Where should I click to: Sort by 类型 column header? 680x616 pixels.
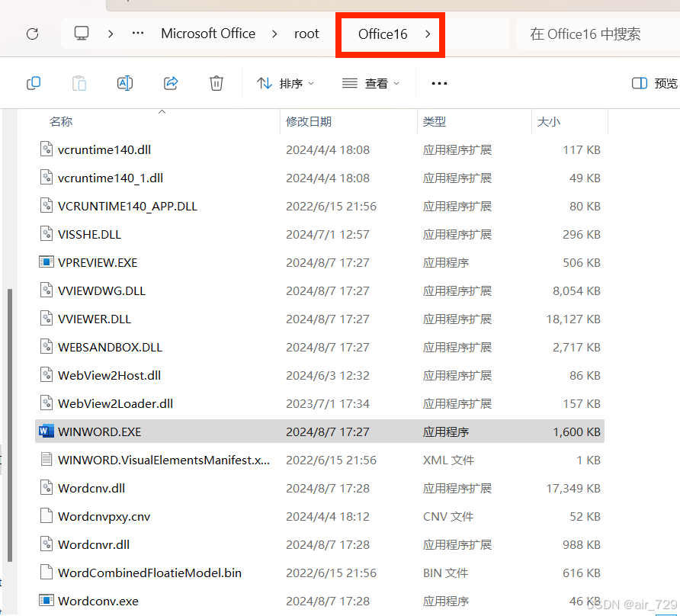pos(434,121)
